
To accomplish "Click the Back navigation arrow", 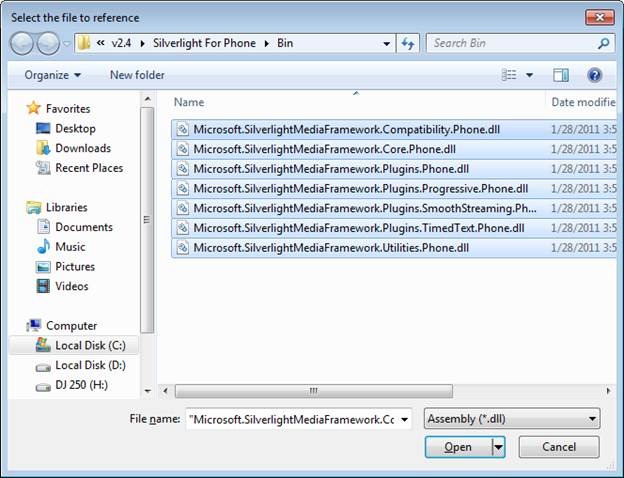I will (x=23, y=44).
